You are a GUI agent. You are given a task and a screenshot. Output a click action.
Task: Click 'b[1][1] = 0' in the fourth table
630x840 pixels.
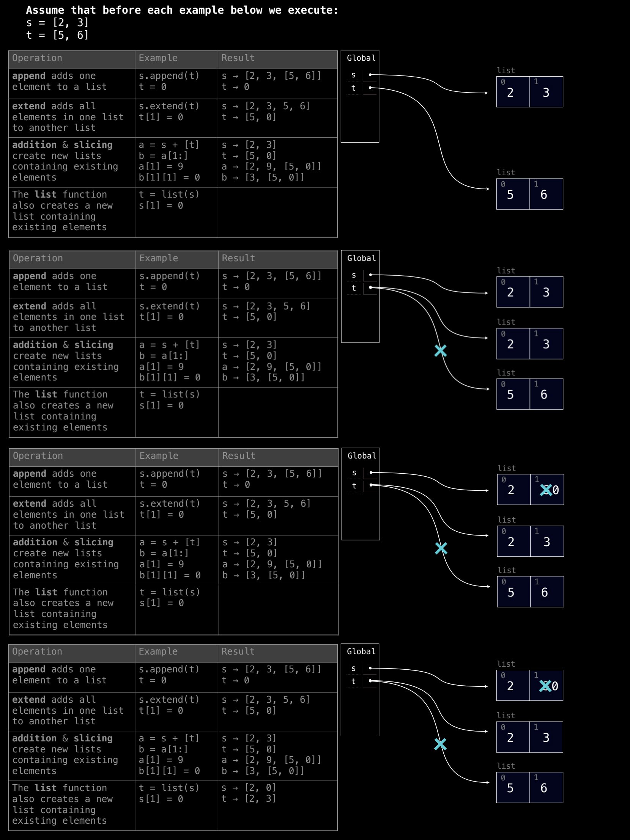[169, 771]
